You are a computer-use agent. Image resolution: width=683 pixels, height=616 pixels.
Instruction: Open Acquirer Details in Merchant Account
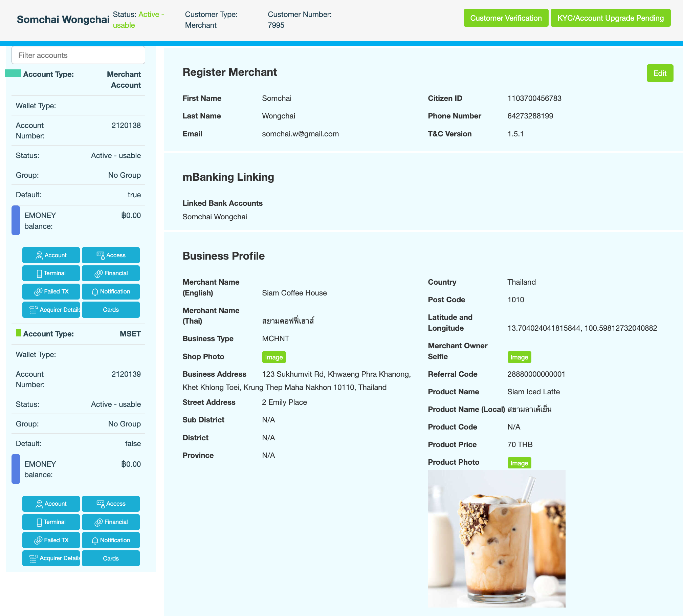point(51,310)
